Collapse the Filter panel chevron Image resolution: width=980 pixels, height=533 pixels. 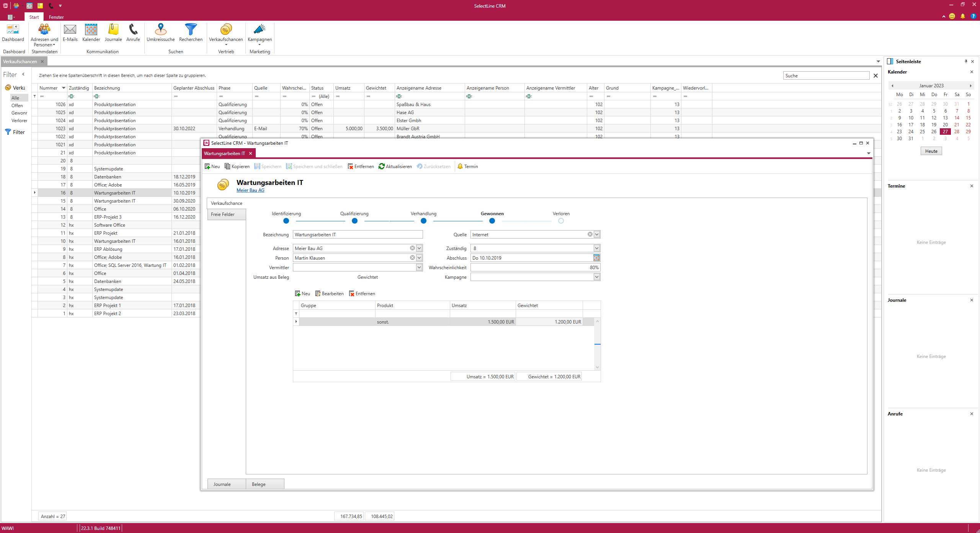click(x=23, y=74)
